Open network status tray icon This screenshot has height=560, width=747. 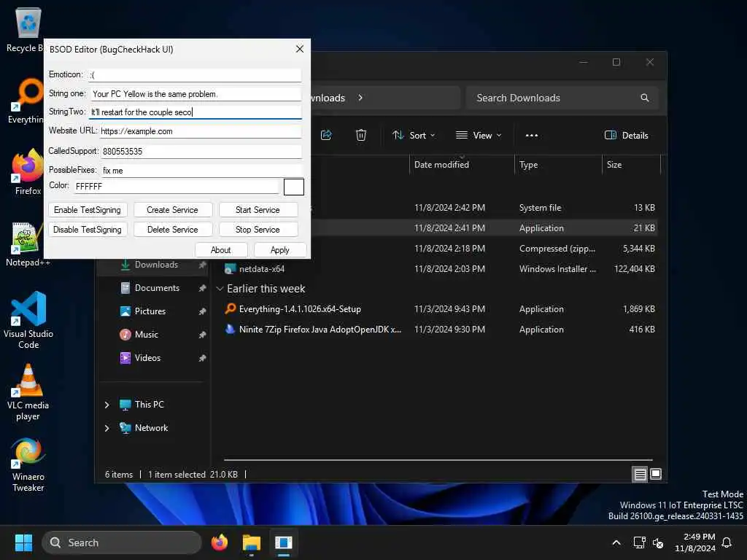pos(639,542)
